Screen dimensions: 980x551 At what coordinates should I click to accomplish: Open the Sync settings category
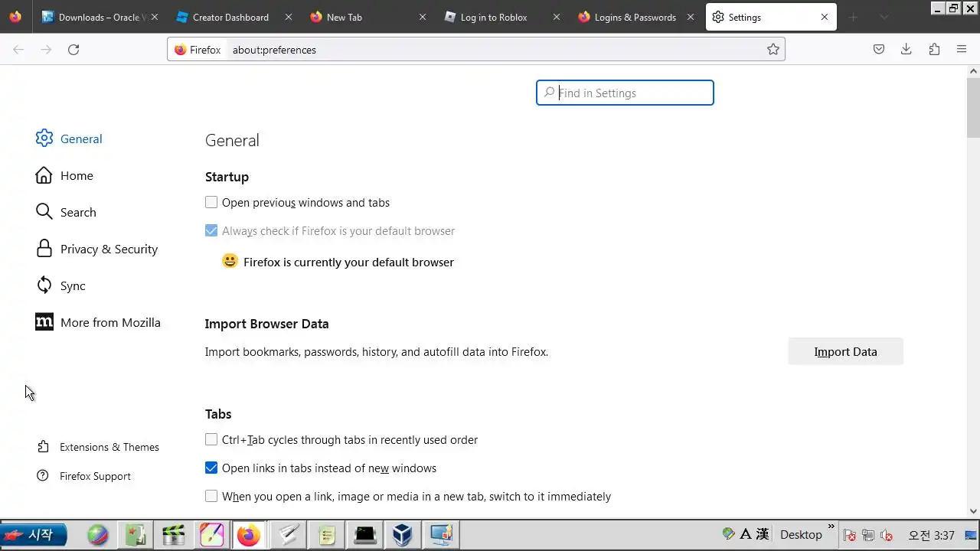(x=60, y=285)
